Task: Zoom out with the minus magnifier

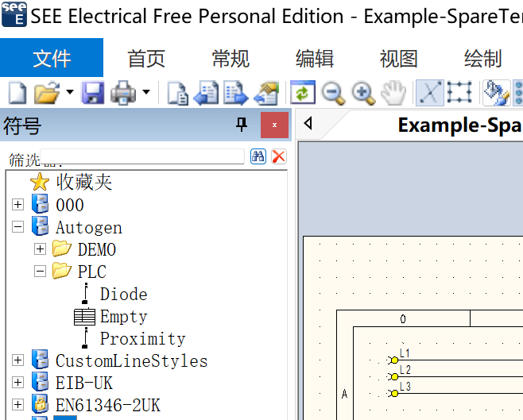Action: (x=333, y=93)
